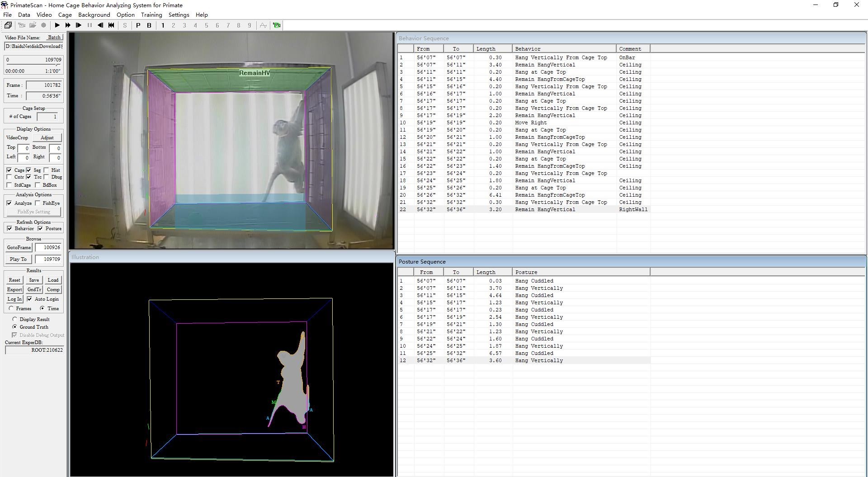This screenshot has height=477, width=868.
Task: Click the green camera icon in the toolbar
Action: (x=277, y=25)
